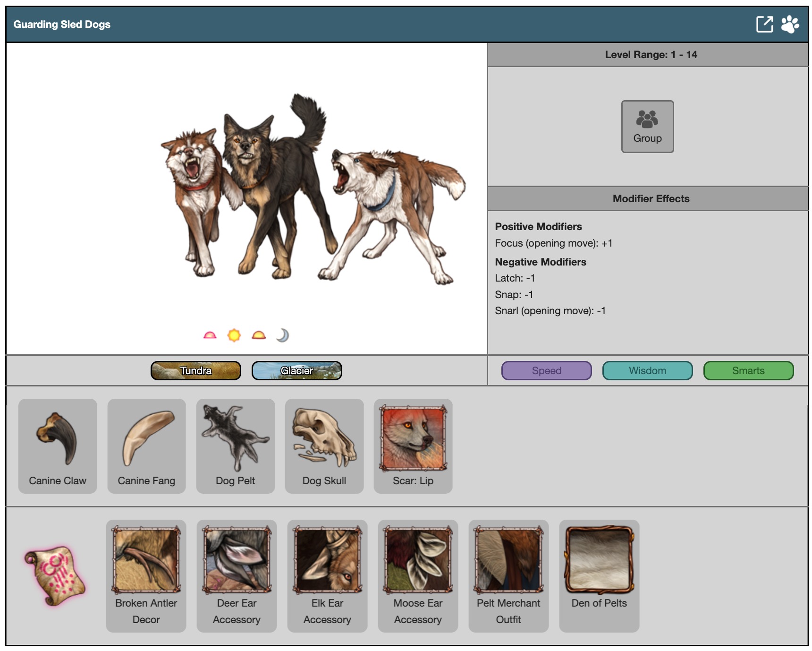Click the crescent moon night icon

[282, 335]
